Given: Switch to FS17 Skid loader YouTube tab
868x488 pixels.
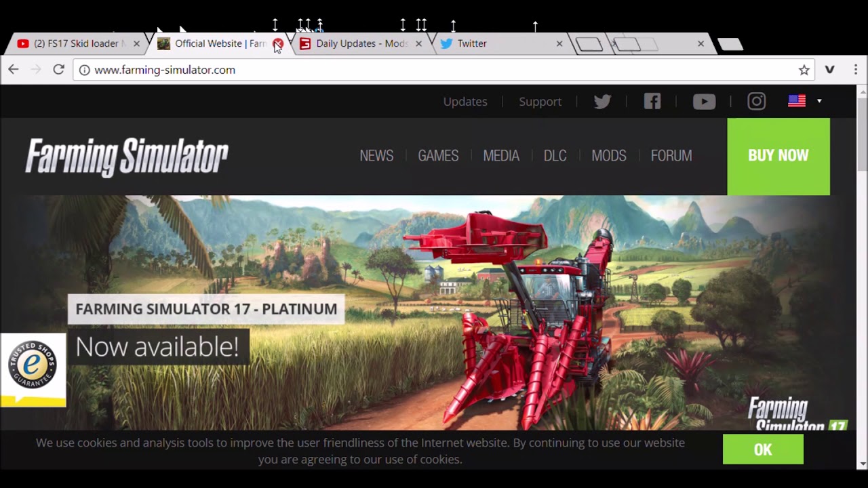Looking at the screenshot, I should (x=75, y=43).
